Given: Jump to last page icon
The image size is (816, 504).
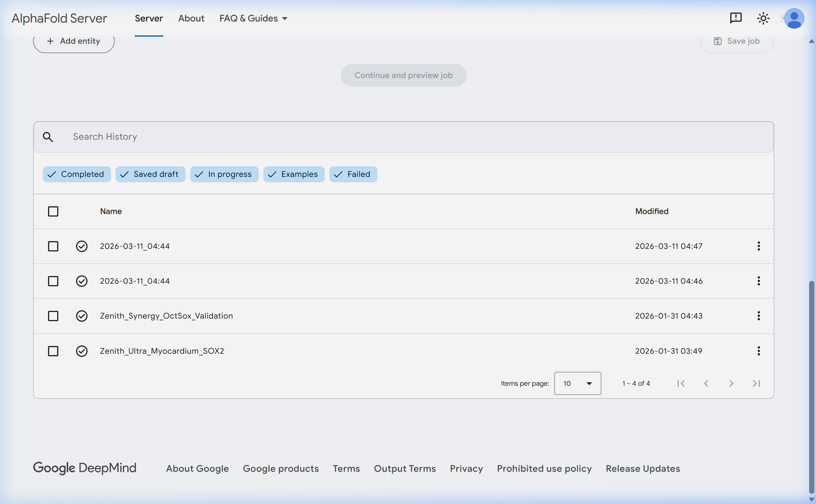Looking at the screenshot, I should pos(756,383).
